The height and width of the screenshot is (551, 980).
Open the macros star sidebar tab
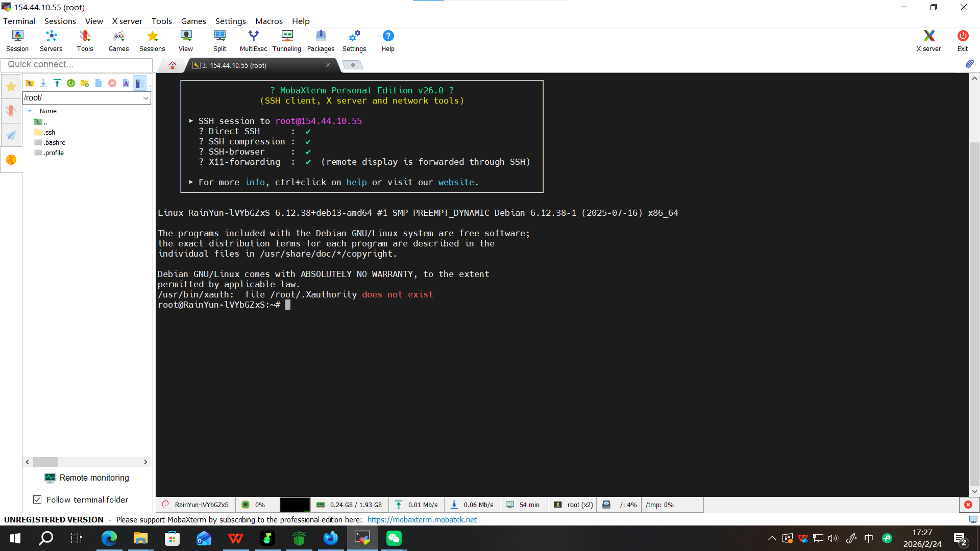pyautogui.click(x=11, y=86)
